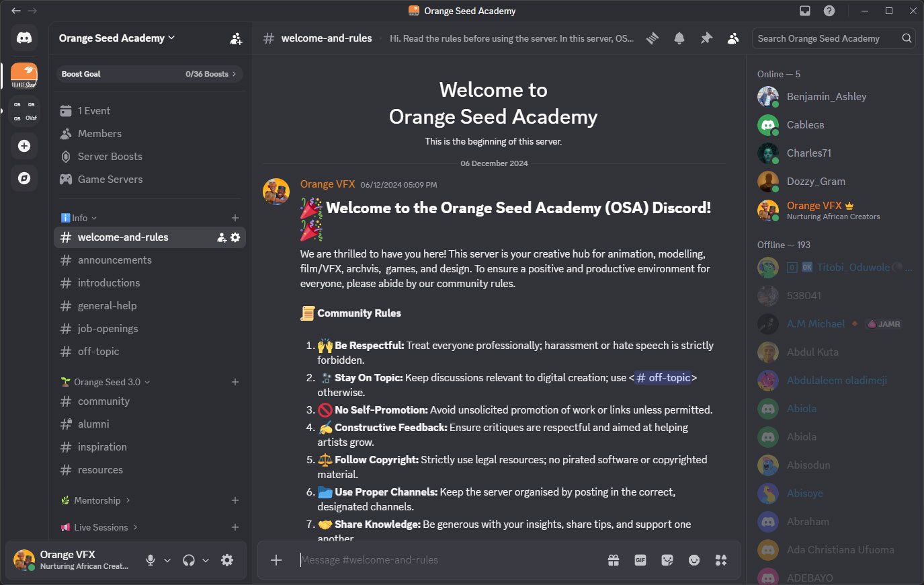The height and width of the screenshot is (585, 924).
Task: Open the job-openings channel
Action: pyautogui.click(x=108, y=329)
